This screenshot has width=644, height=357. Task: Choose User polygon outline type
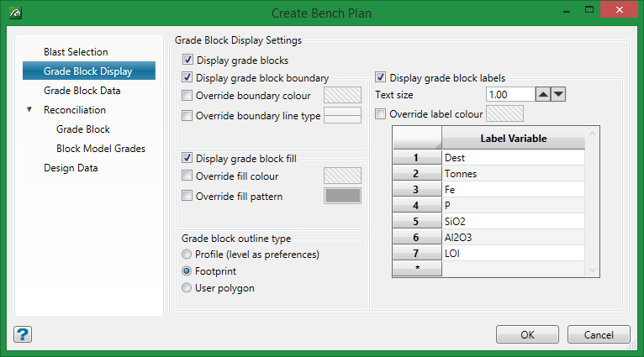tap(187, 288)
